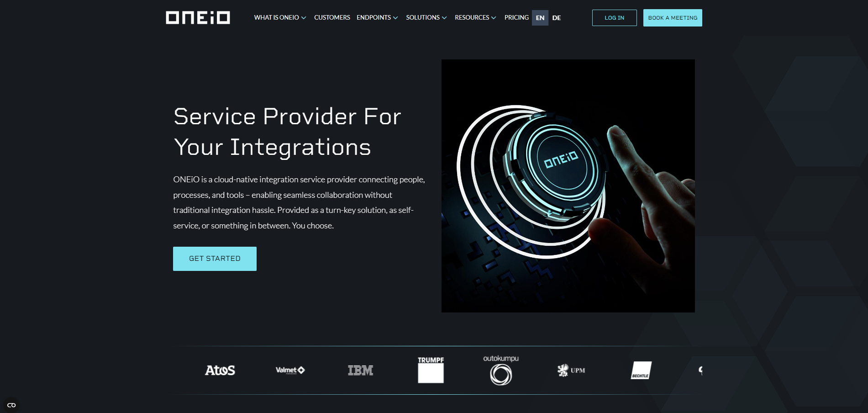Viewport: 868px width, 413px height.
Task: Select EN language option
Action: point(540,18)
